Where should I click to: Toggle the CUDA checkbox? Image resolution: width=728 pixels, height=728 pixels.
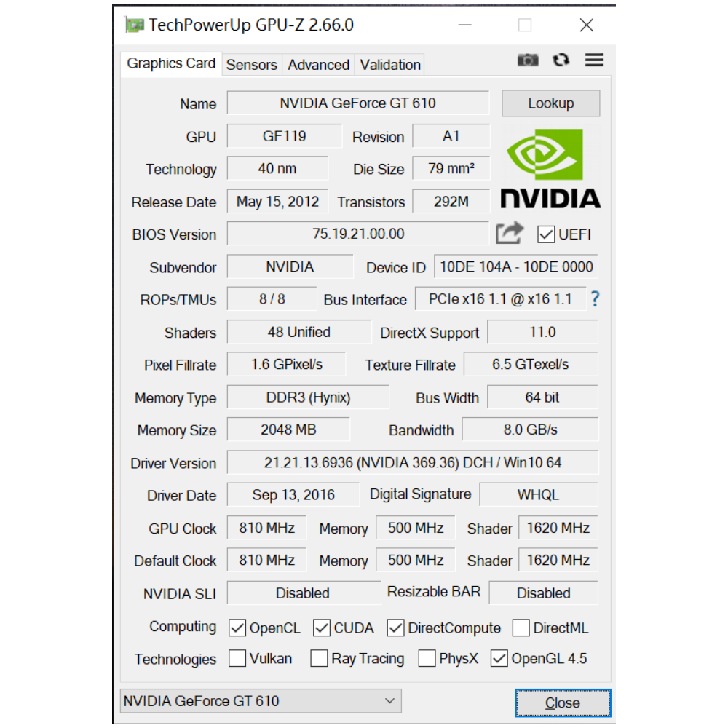click(321, 628)
